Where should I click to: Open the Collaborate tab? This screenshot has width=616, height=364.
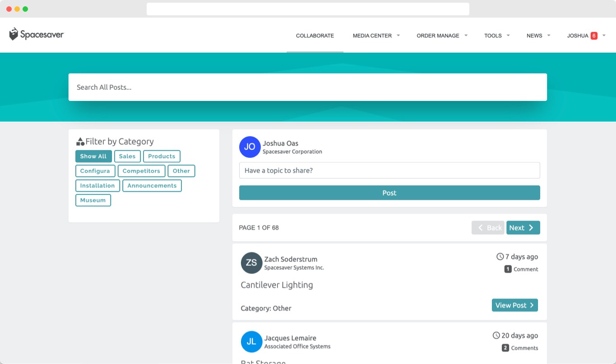315,36
